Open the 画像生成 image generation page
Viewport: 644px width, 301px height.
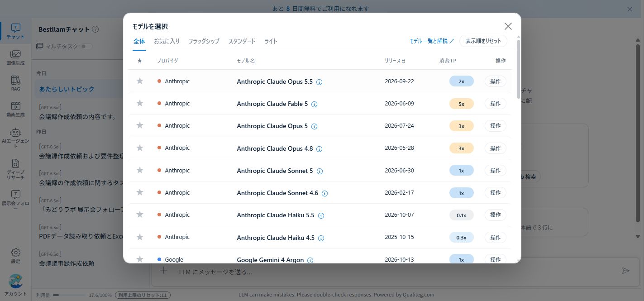pyautogui.click(x=15, y=58)
